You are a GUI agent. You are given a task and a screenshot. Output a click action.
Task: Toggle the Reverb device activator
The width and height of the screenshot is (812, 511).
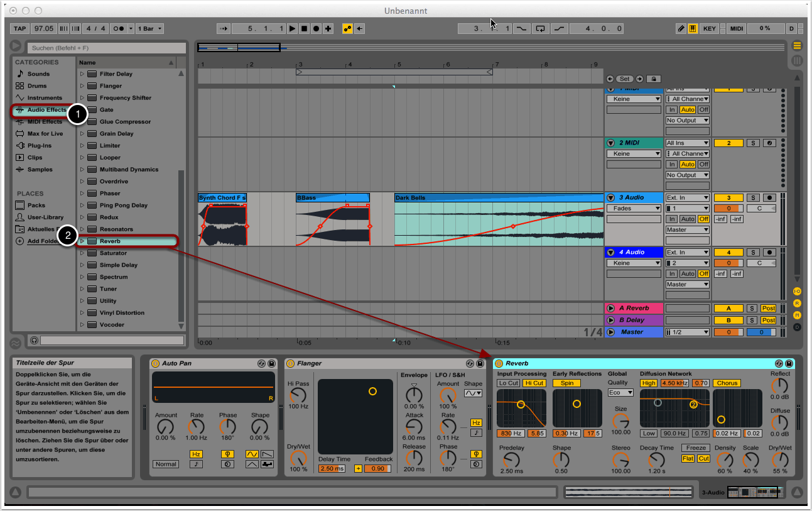tap(499, 363)
